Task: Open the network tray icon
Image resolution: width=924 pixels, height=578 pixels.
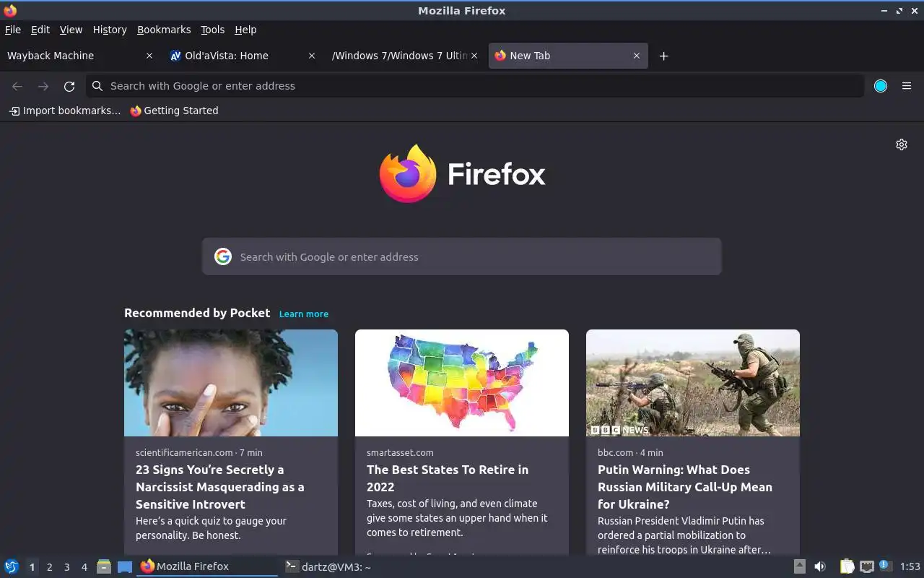Action: point(867,566)
